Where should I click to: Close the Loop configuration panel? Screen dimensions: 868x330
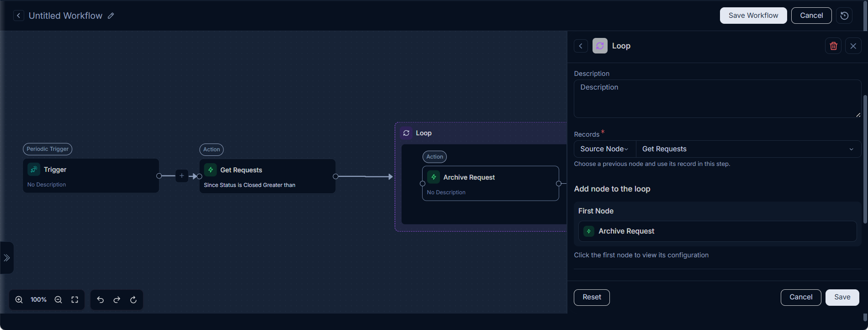[x=853, y=46]
